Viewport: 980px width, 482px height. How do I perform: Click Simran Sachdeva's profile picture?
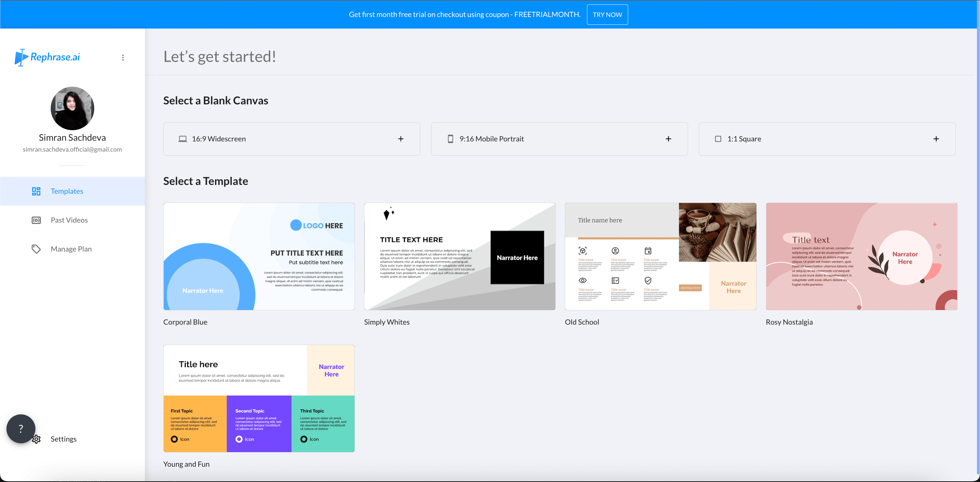(72, 109)
